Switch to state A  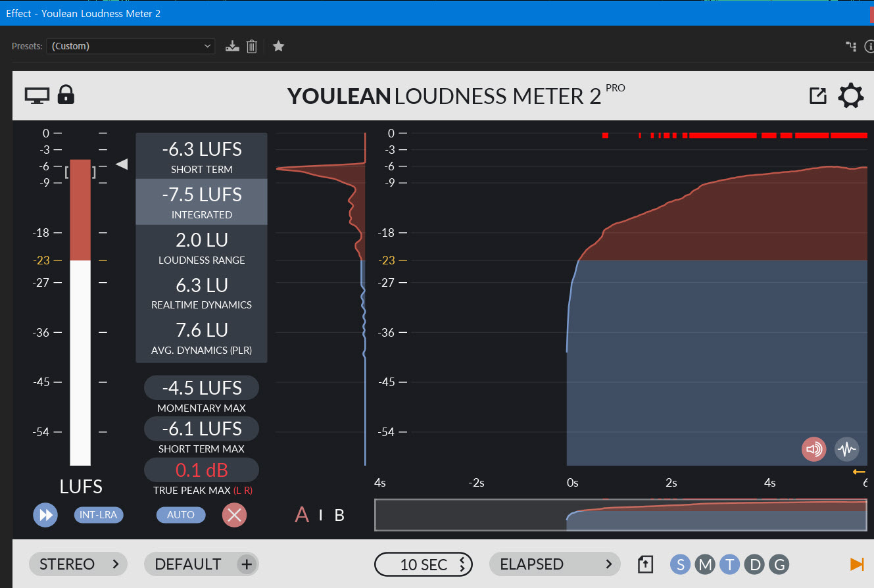[x=302, y=514]
